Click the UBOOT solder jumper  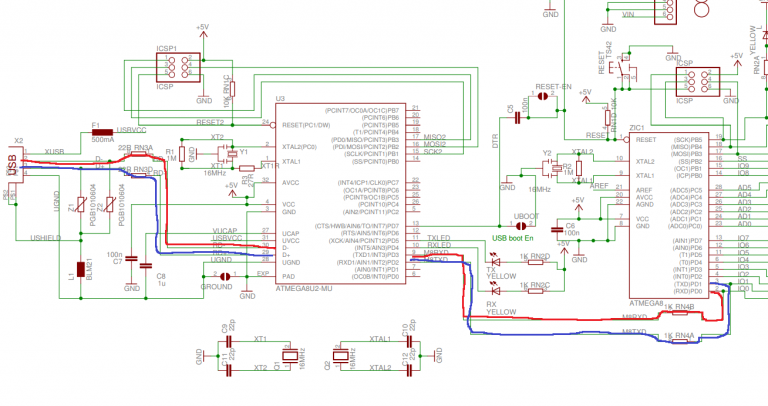(x=522, y=226)
